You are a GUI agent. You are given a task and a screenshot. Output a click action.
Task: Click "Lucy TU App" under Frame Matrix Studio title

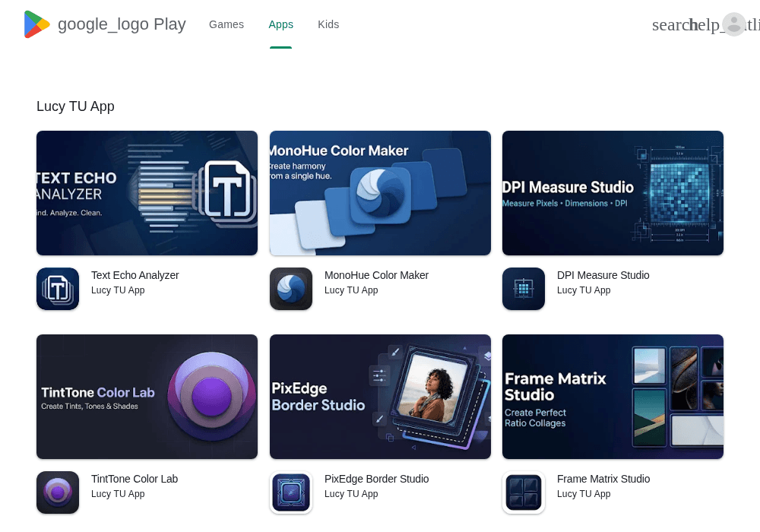tap(584, 494)
